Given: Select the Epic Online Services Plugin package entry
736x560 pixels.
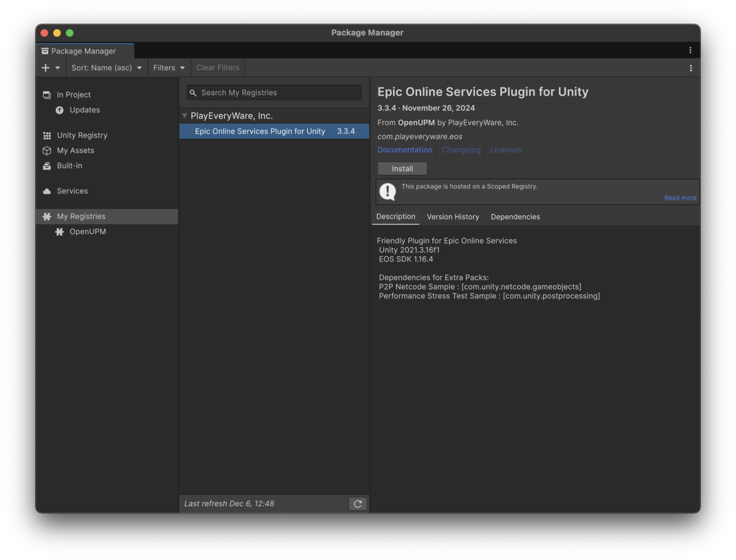Looking at the screenshot, I should pyautogui.click(x=260, y=131).
